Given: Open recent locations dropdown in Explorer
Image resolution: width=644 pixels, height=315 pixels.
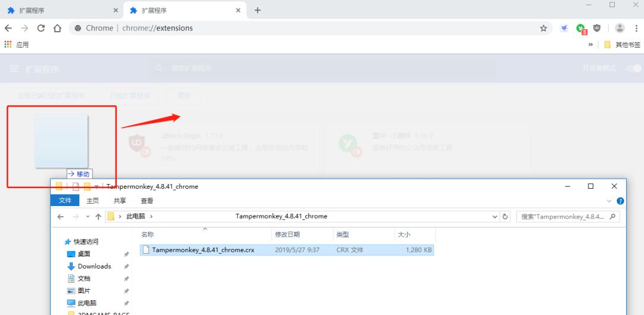Looking at the screenshot, I should pos(88,217).
